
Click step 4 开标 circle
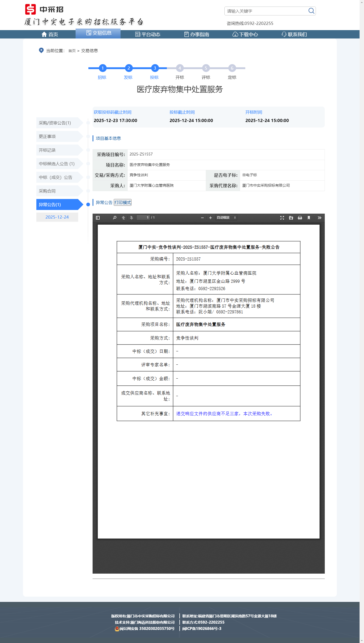pos(180,68)
